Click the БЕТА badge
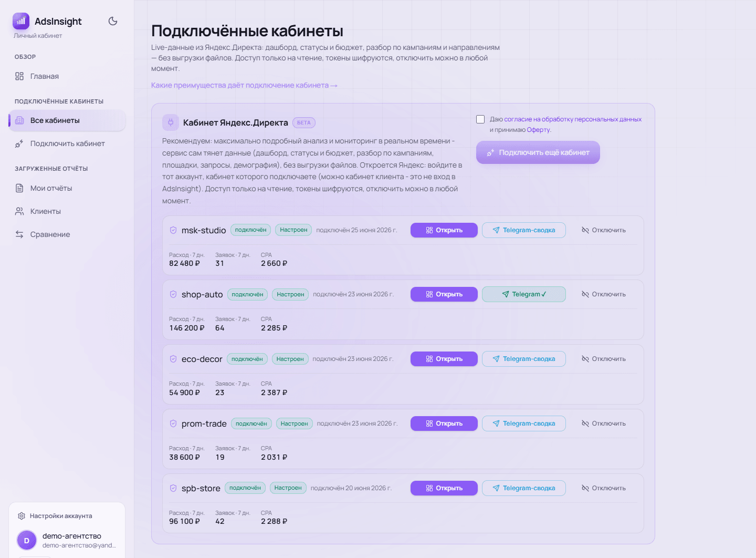 tap(304, 122)
